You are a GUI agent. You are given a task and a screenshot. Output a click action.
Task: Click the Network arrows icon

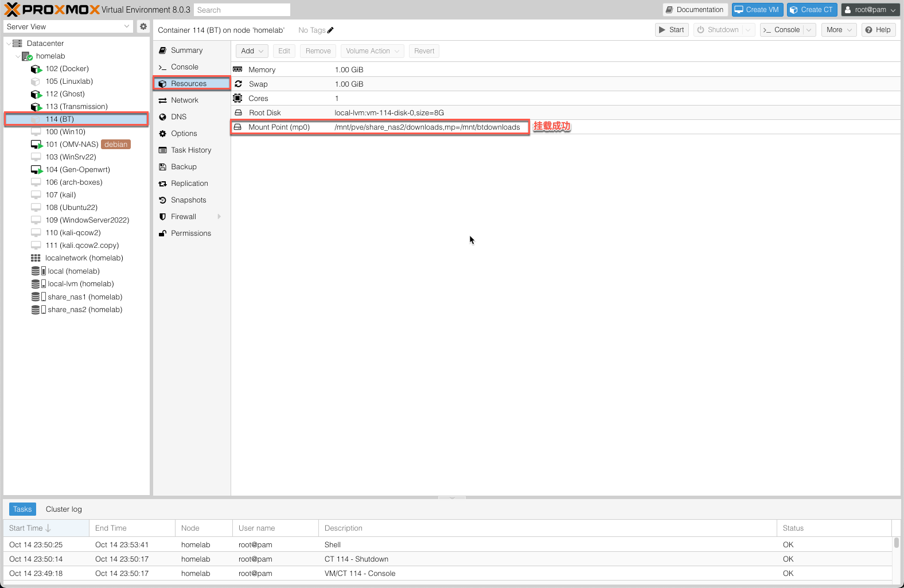(x=163, y=100)
